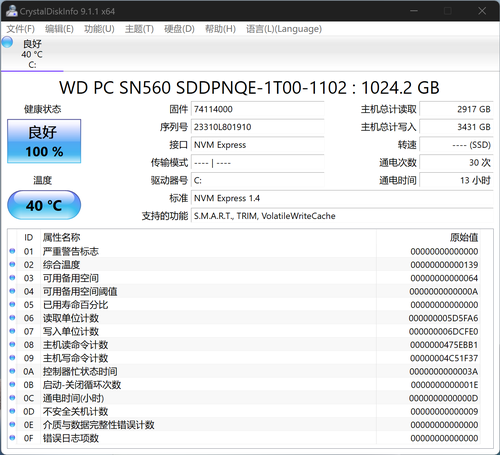This screenshot has width=500, height=455.
Task: Click the 良好 100 % health status button
Action: 44,141
